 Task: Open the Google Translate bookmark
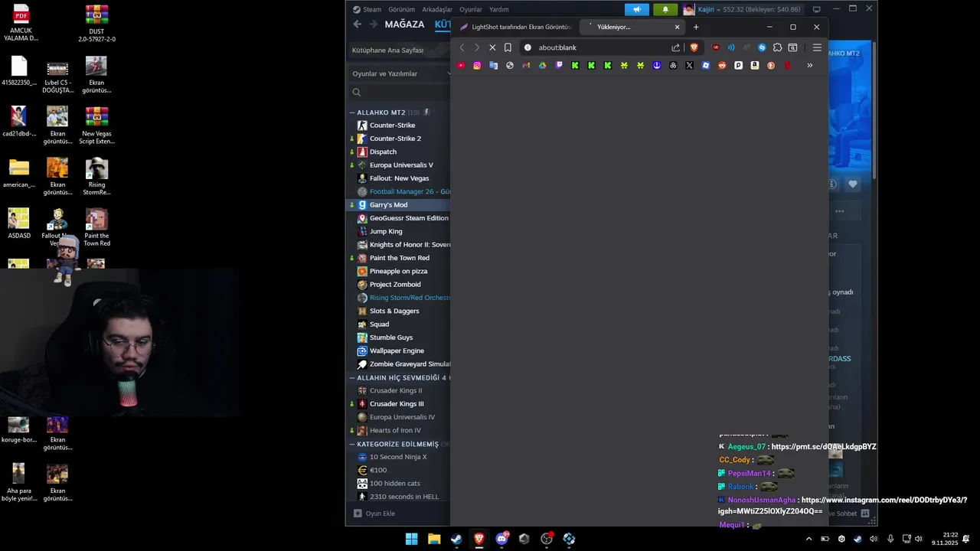(x=493, y=66)
